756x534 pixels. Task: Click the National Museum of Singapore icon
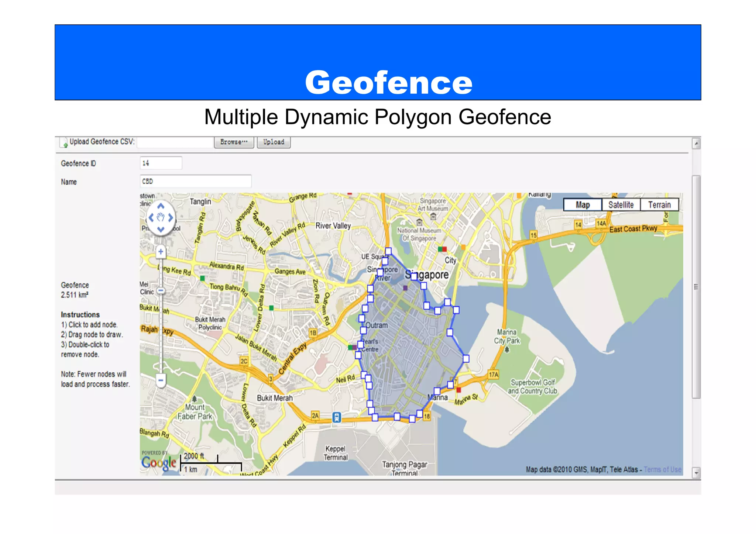pos(419,222)
